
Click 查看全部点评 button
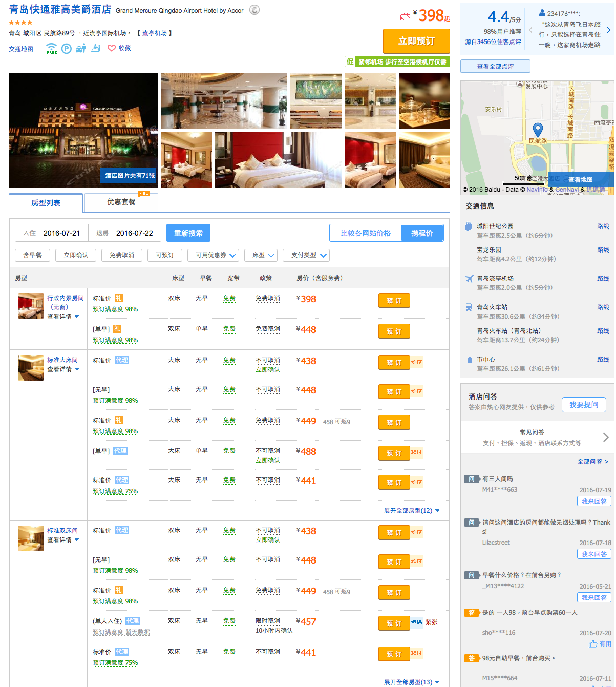pos(495,67)
